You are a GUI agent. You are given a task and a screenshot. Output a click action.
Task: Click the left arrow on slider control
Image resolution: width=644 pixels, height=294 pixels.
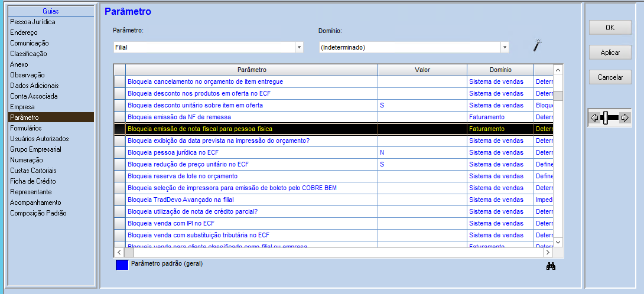click(x=594, y=117)
